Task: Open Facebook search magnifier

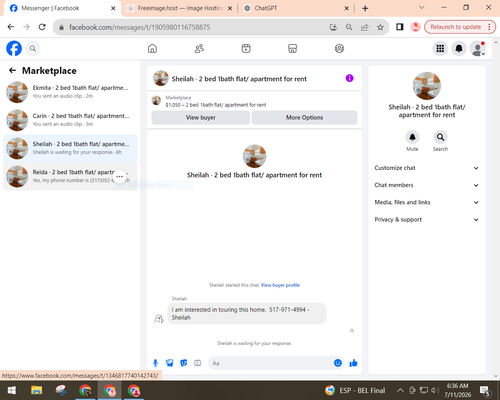Action: coord(33,49)
